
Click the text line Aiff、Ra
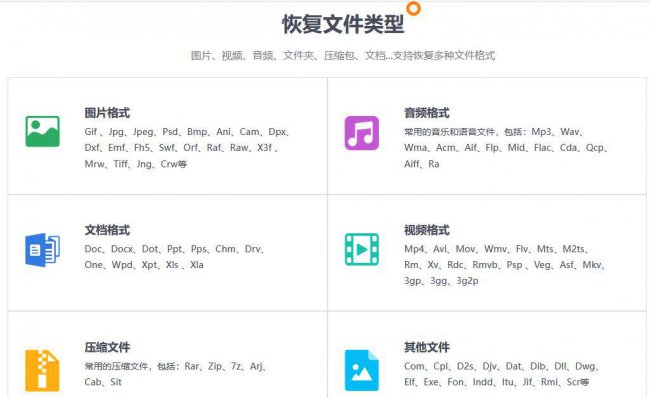(x=422, y=164)
